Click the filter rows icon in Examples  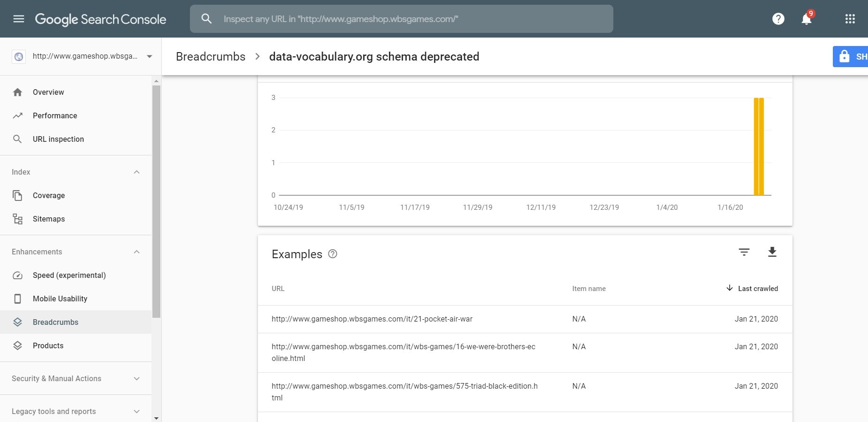click(x=744, y=252)
